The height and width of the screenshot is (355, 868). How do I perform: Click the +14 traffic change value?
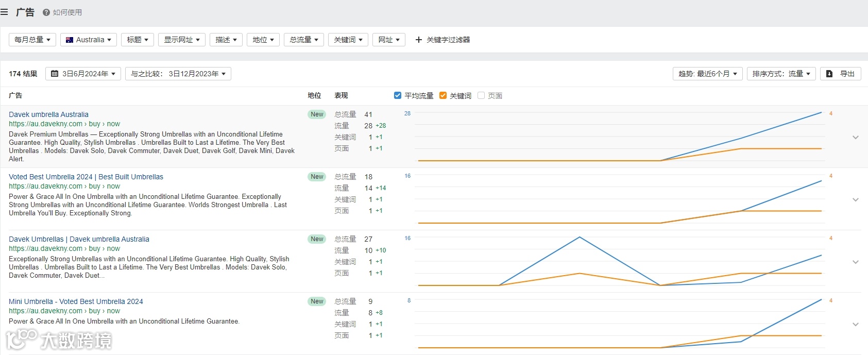coord(381,188)
